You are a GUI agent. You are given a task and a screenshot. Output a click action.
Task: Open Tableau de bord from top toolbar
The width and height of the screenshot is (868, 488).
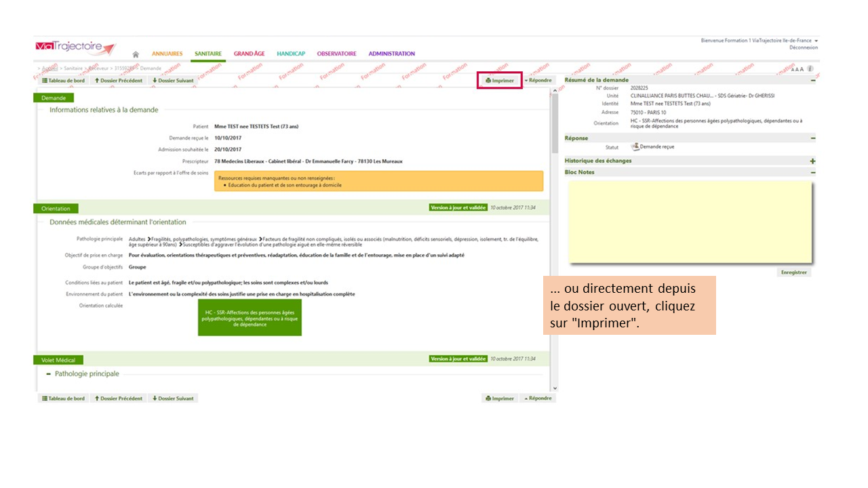click(63, 81)
